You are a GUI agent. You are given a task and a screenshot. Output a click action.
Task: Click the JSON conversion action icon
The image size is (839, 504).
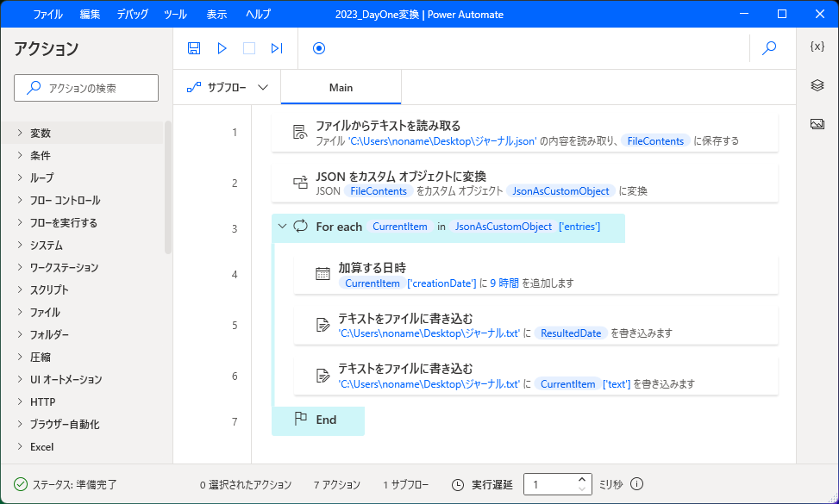coord(300,183)
